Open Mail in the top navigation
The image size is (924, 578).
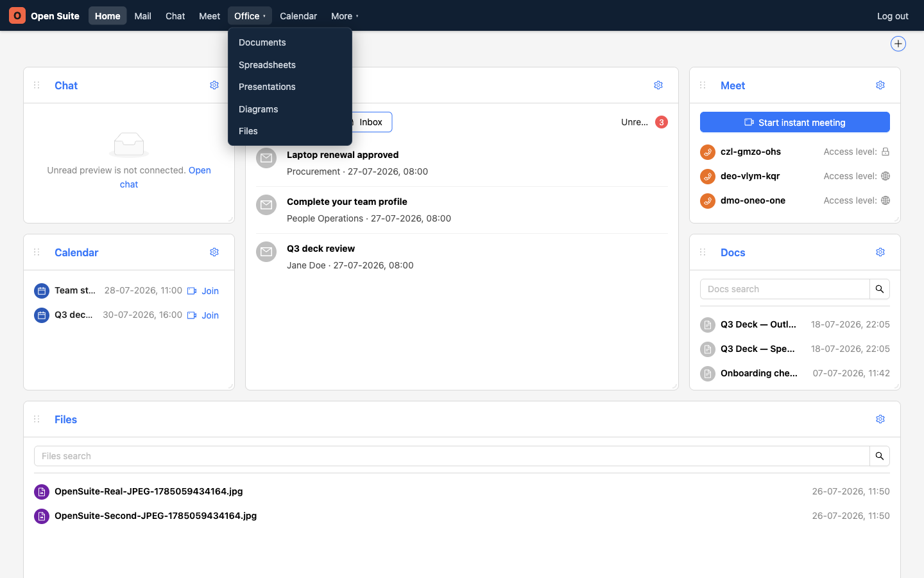142,15
